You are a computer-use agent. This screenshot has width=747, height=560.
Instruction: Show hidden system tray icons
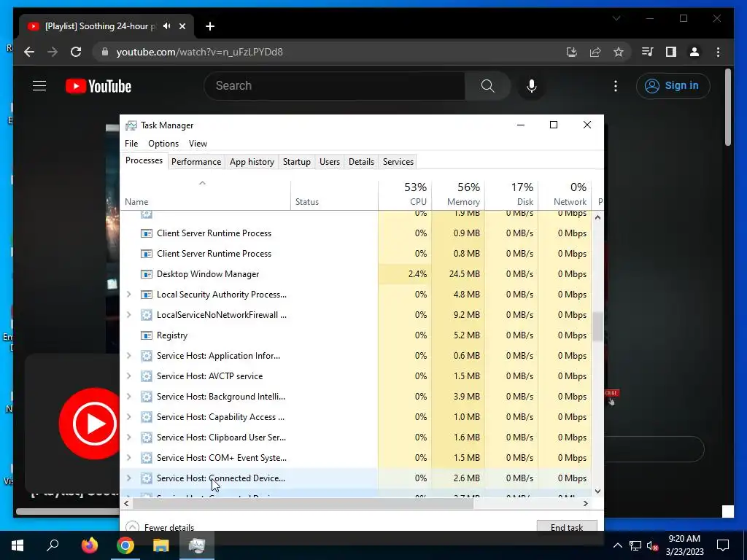point(617,545)
